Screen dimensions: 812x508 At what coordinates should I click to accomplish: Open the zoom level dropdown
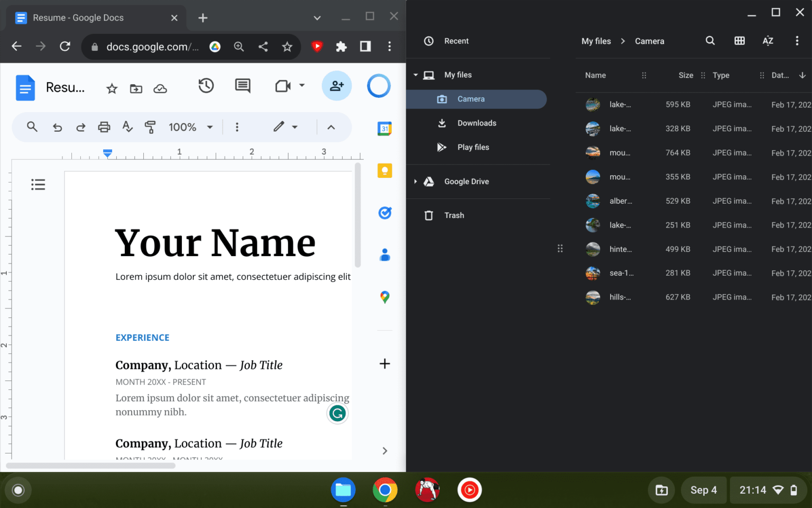190,127
